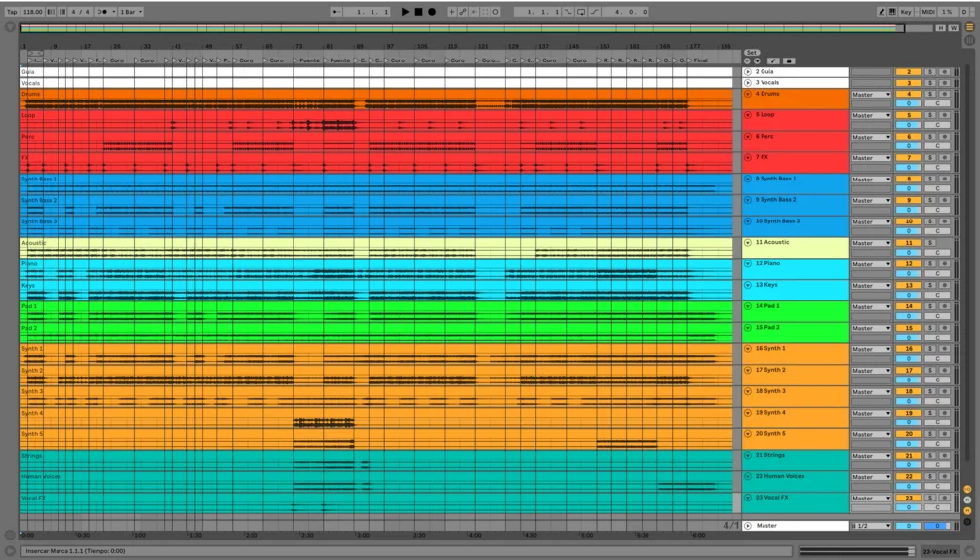Toggle the Mixer section M button
Viewport: 980px width, 560px height.
click(967, 510)
